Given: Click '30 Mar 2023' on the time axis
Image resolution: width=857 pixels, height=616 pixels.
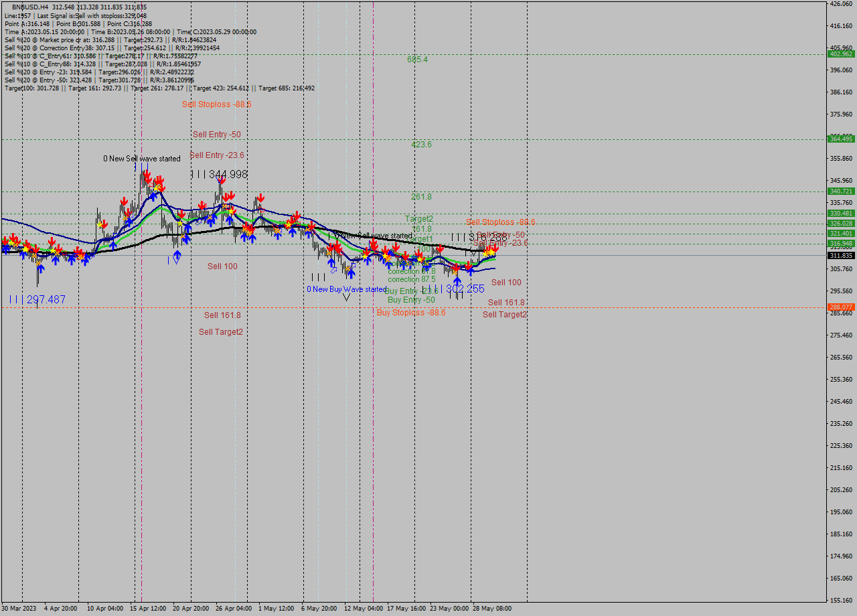Looking at the screenshot, I should [x=19, y=609].
